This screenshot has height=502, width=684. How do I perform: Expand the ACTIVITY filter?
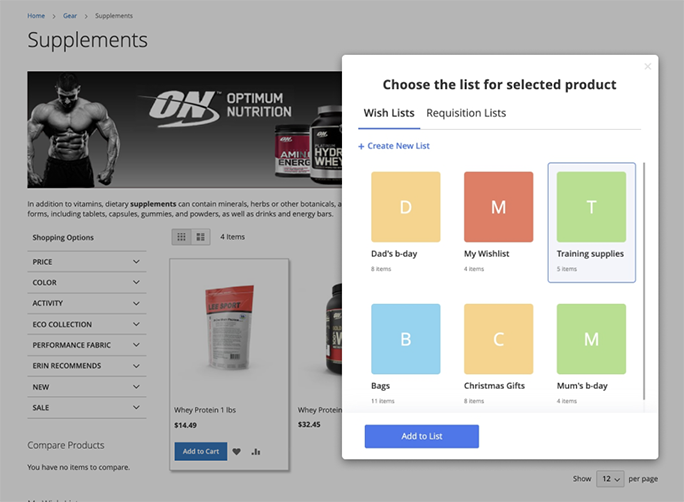point(86,303)
